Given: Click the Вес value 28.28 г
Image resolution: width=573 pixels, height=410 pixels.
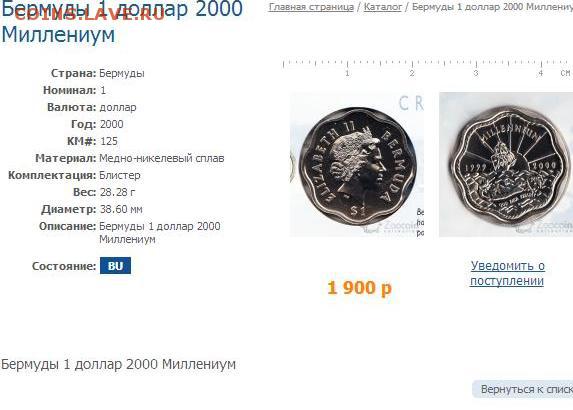Looking at the screenshot, I should 117,192.
